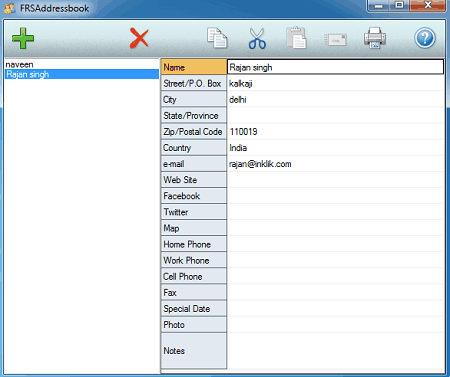The image size is (450, 377).
Task: Select Rajan singh in the contact list
Action: coord(82,74)
